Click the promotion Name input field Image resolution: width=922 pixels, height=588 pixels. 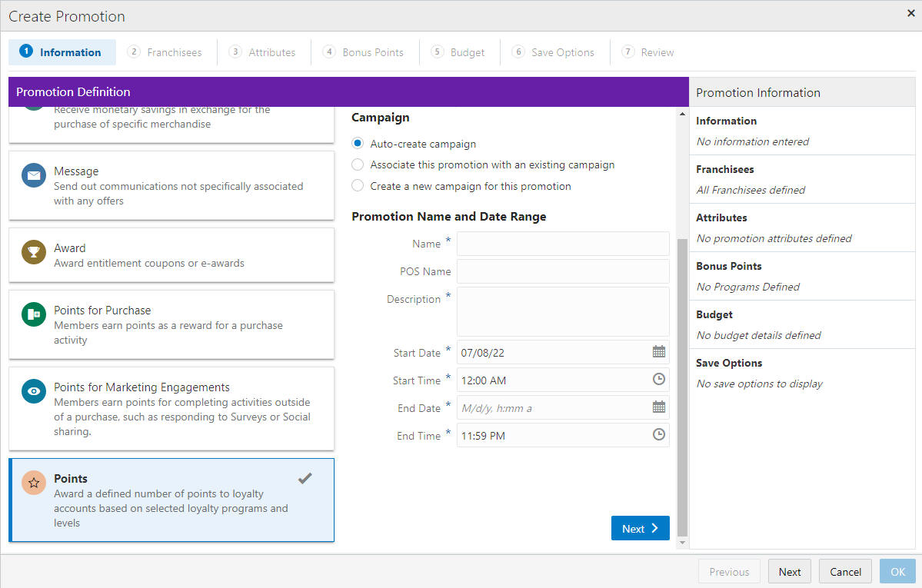coord(563,244)
